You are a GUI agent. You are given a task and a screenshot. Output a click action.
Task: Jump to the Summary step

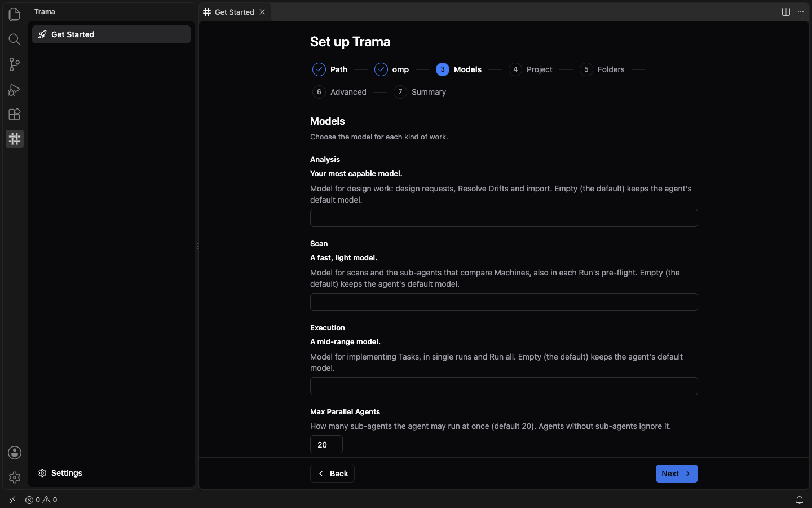coord(420,92)
